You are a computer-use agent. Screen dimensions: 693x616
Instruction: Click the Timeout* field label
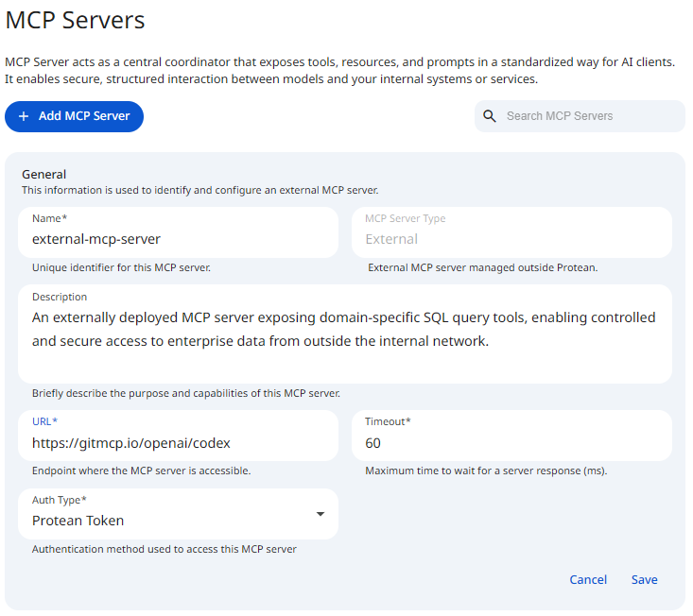point(388,421)
